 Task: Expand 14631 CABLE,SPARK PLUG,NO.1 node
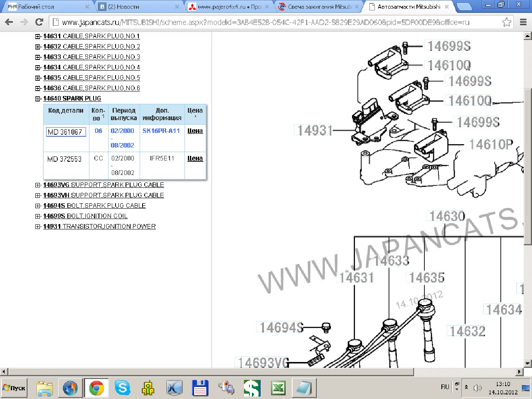38,37
